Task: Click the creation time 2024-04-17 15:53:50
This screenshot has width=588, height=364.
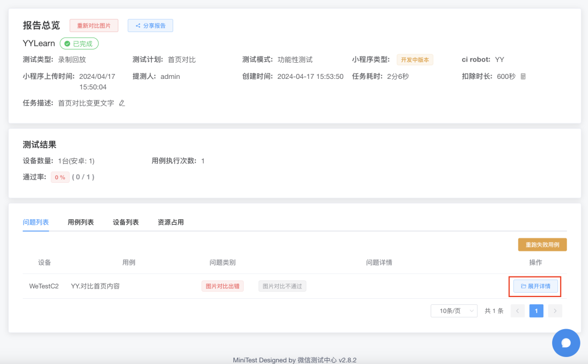Action: pos(310,77)
